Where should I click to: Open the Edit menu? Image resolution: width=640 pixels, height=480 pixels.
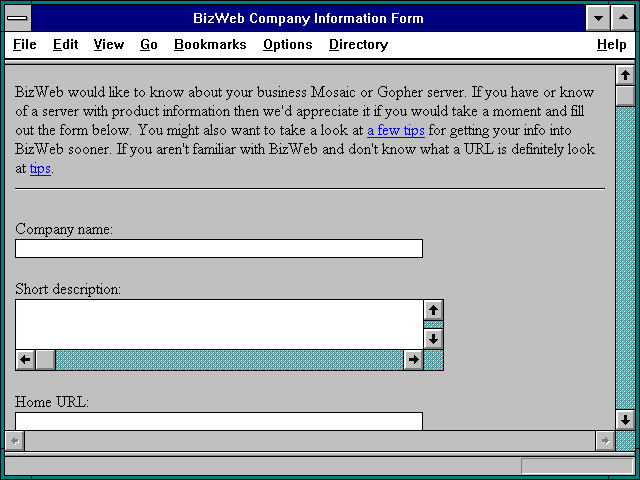point(65,44)
